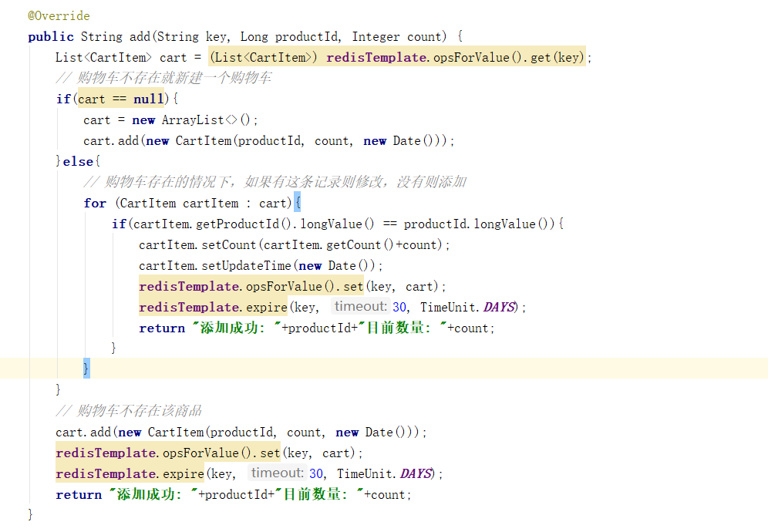
Task: Click 'opsForValue().set' inside the for loop
Action: point(305,287)
